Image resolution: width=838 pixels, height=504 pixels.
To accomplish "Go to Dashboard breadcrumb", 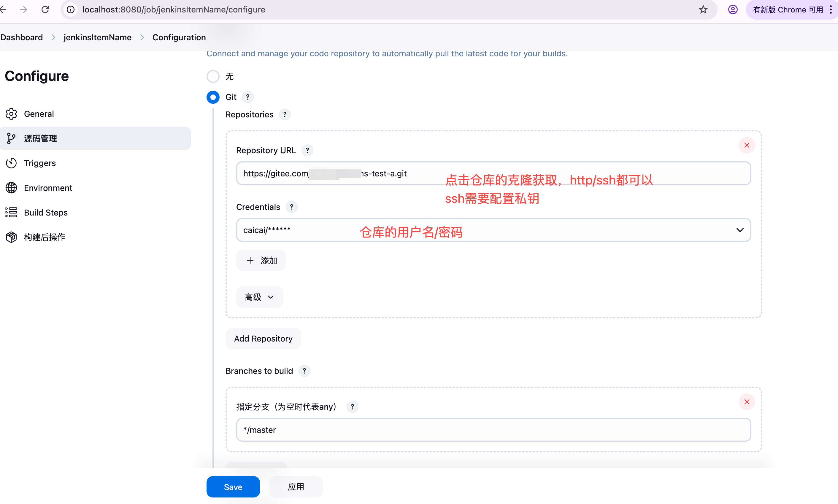I will click(x=21, y=37).
